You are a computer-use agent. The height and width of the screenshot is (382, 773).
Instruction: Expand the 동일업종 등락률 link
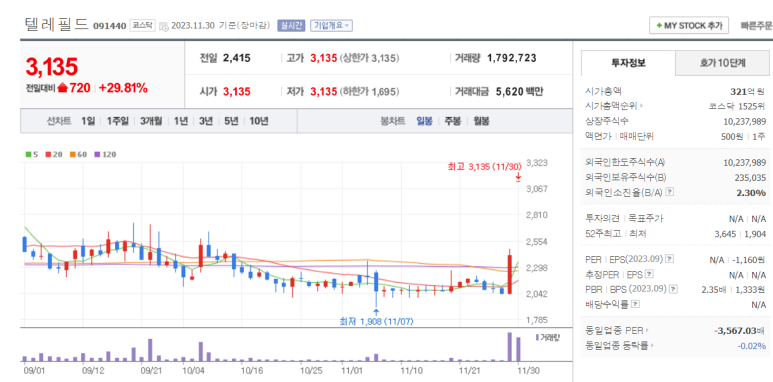653,346
